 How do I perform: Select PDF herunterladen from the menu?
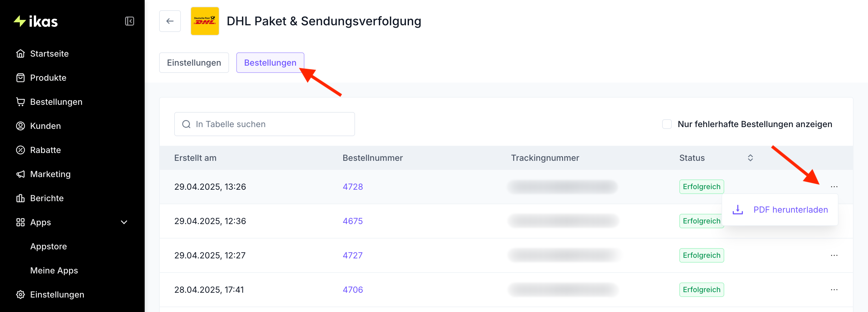[780, 210]
